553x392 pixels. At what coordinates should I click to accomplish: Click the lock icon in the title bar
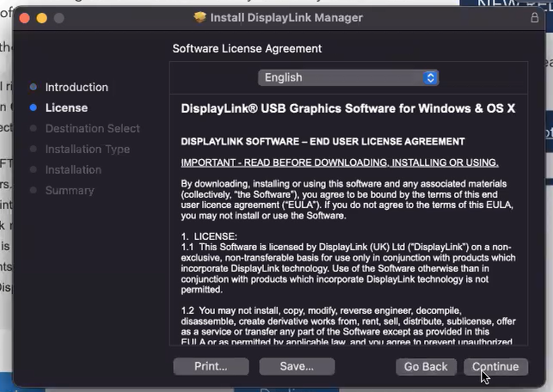[x=535, y=18]
